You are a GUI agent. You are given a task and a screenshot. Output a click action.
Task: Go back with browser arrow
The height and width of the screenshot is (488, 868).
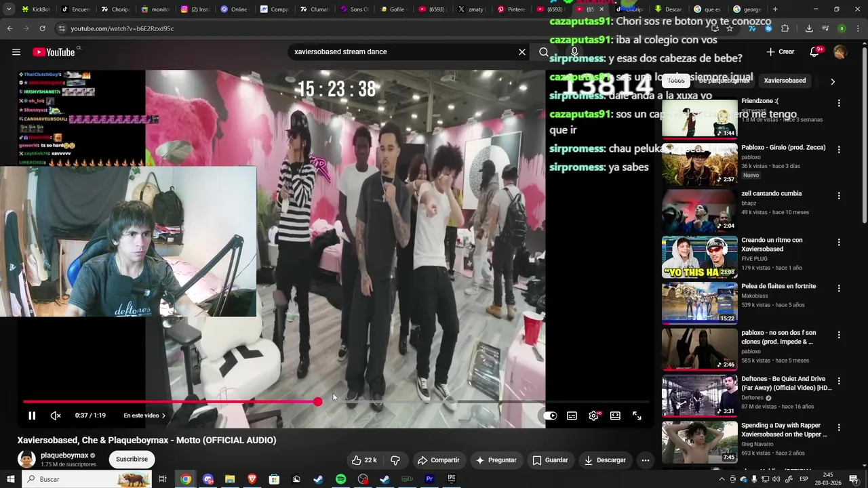tap(9, 28)
